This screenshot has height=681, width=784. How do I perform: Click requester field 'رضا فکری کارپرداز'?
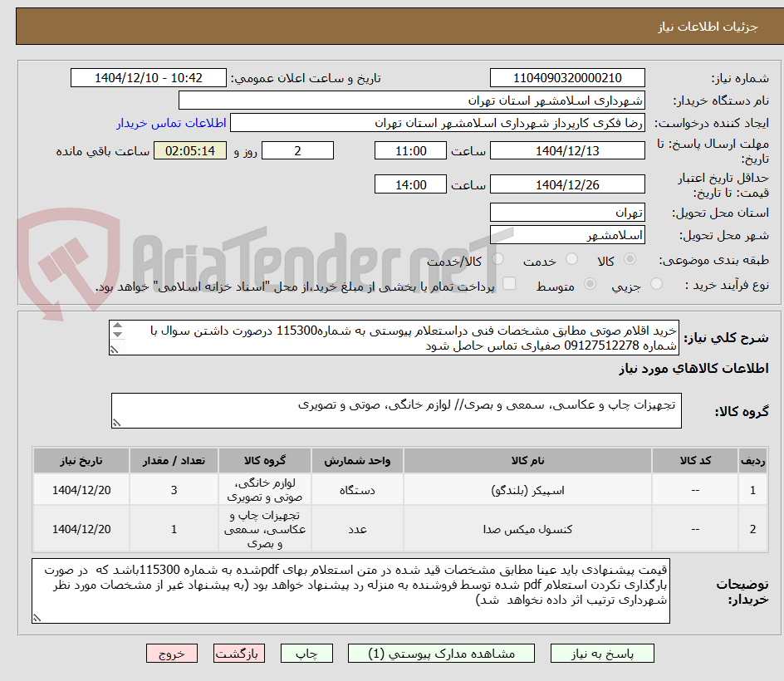(438, 123)
